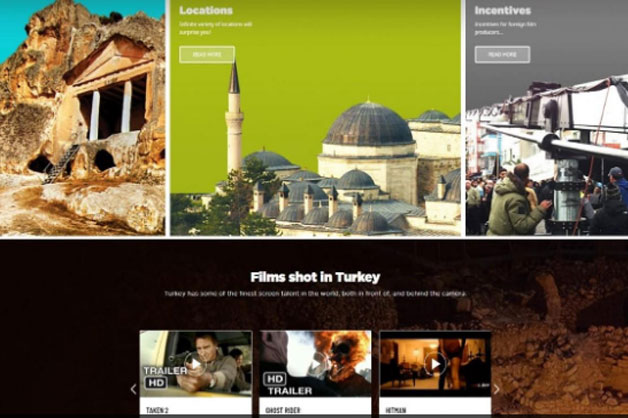Click the rock tomb photo panel
The height and width of the screenshot is (418, 628).
click(82, 117)
